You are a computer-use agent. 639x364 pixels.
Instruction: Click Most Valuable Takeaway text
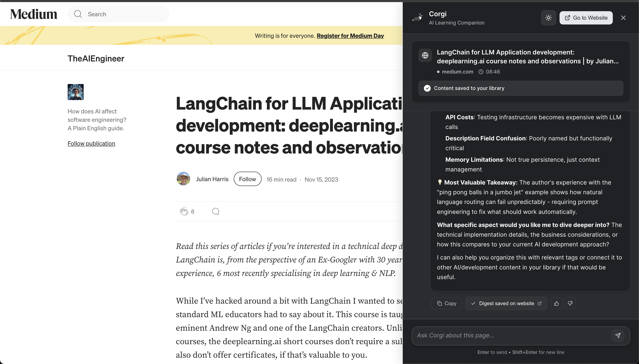point(481,182)
